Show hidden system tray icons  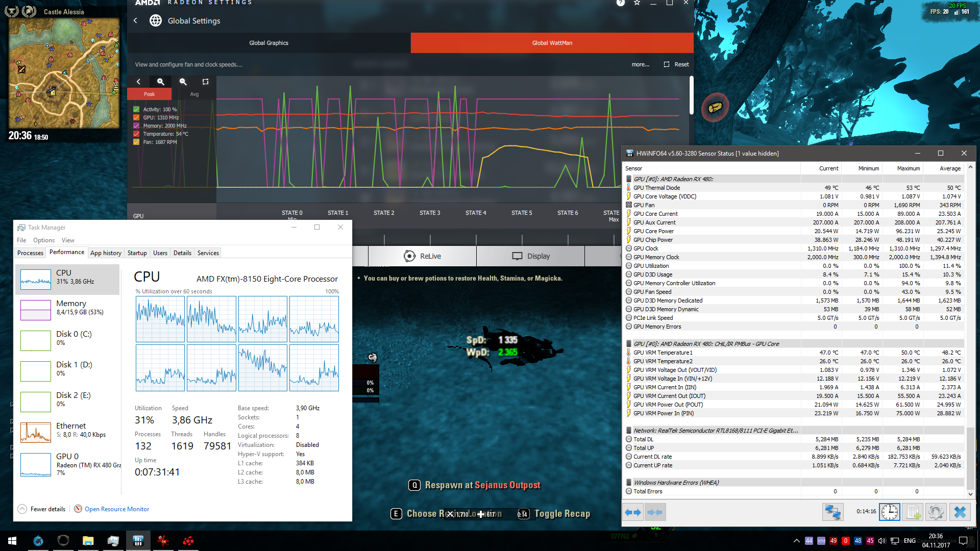796,541
